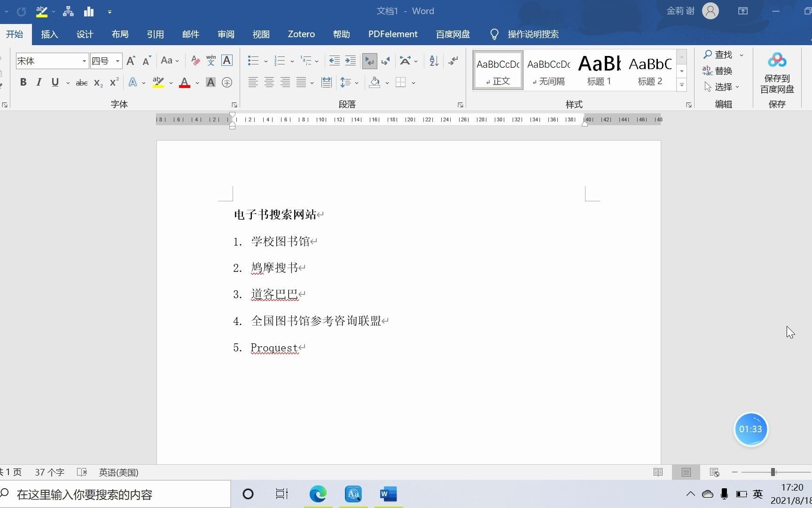Increase indent icon
The width and height of the screenshot is (812, 508).
tap(351, 61)
